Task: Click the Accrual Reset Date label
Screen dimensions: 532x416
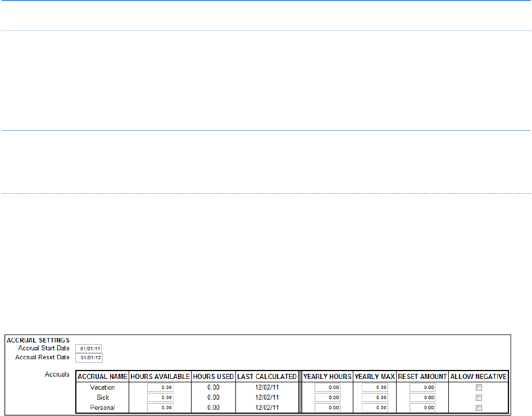Action: coord(42,358)
